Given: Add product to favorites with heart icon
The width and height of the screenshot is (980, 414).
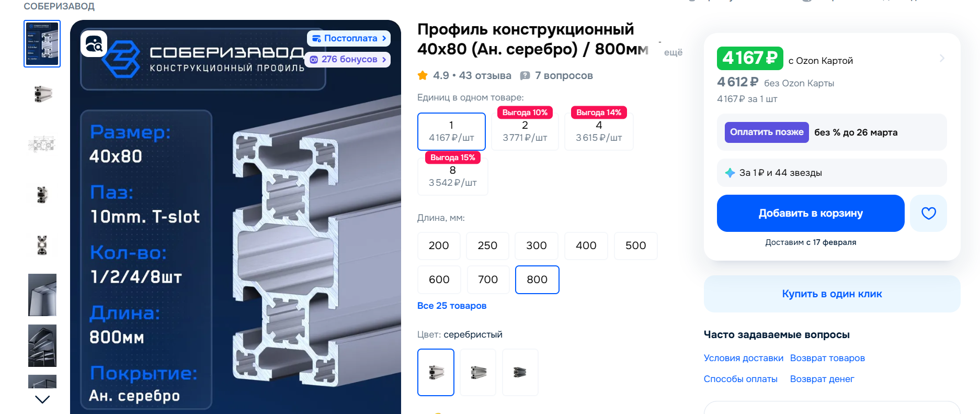Looking at the screenshot, I should click(928, 213).
